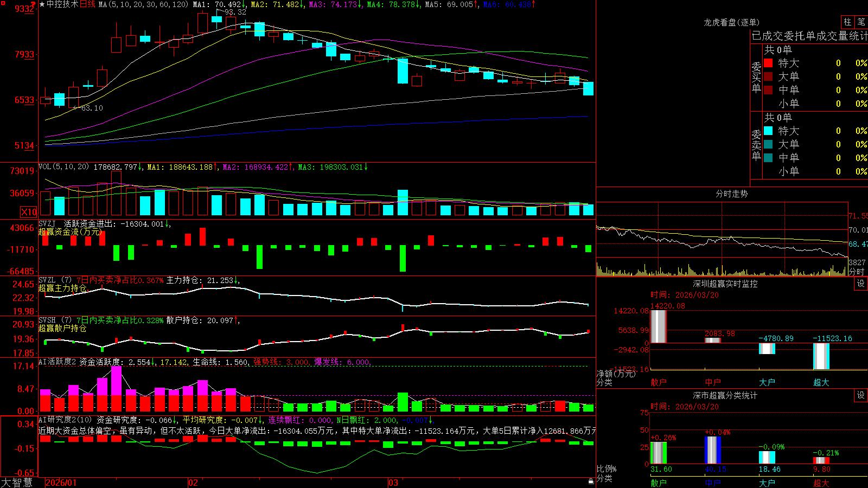Click the SVSH indicator name
Viewport: 868px width, 488px height.
(47, 320)
